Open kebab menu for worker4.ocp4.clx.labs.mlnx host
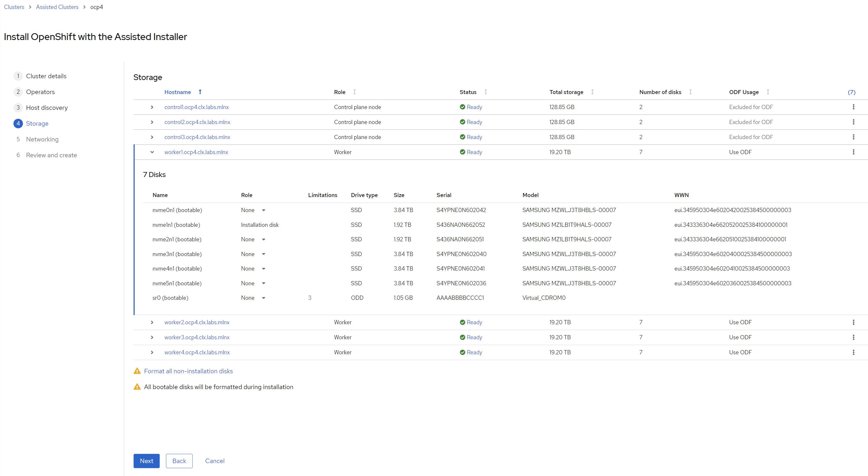This screenshot has height=476, width=868. coord(853,352)
